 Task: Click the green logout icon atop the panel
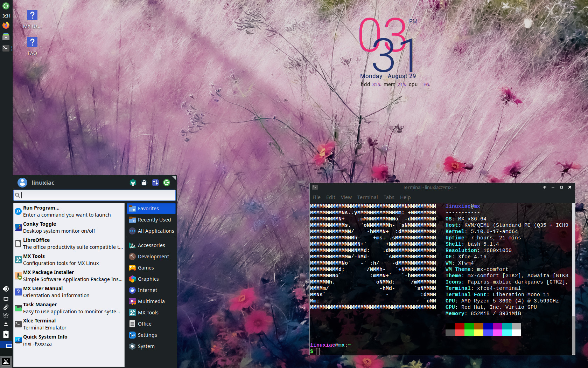(x=6, y=6)
